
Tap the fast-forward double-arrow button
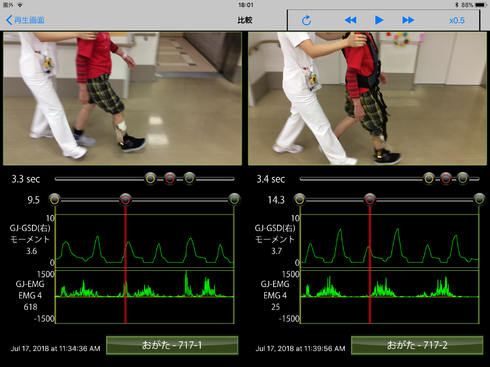[408, 20]
